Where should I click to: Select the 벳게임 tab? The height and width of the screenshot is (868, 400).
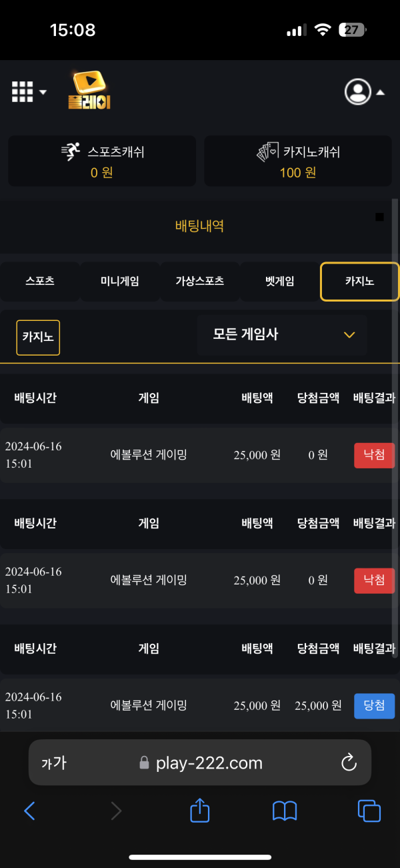(x=279, y=282)
